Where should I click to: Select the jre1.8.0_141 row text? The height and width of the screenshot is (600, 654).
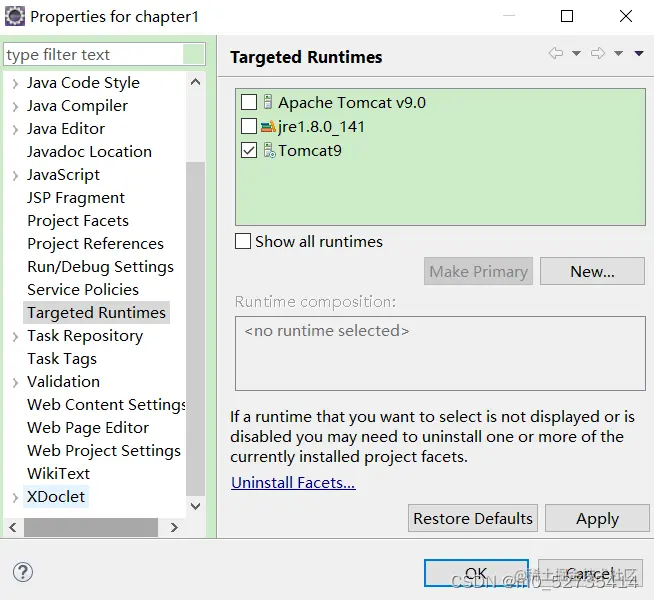pyautogui.click(x=321, y=127)
